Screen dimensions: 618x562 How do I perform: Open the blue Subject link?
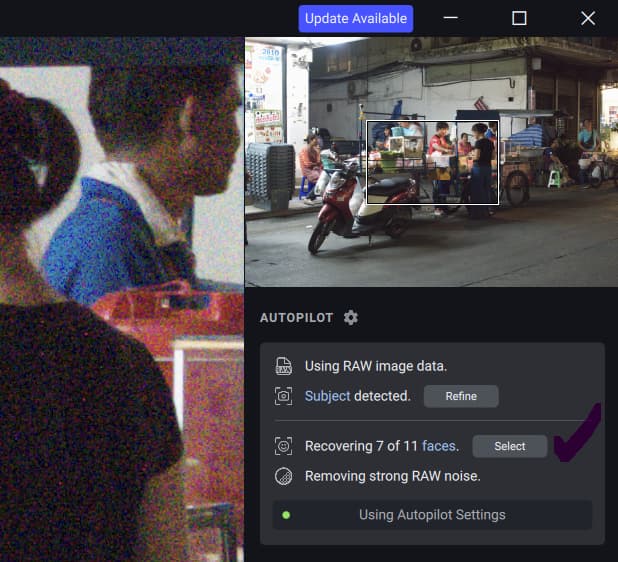click(x=327, y=396)
